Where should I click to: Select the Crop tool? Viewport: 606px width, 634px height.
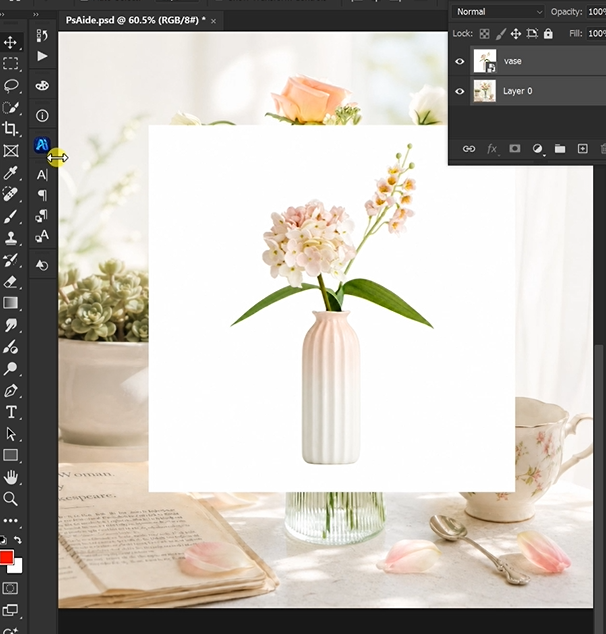point(11,129)
